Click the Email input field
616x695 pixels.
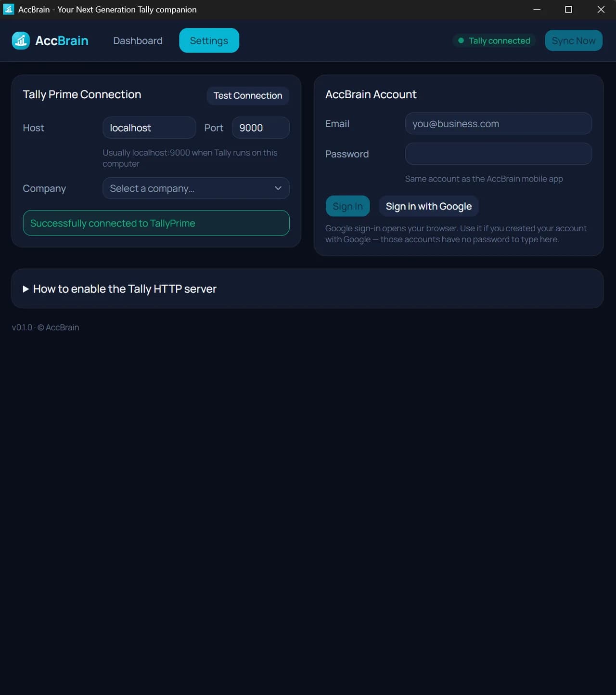[499, 124]
